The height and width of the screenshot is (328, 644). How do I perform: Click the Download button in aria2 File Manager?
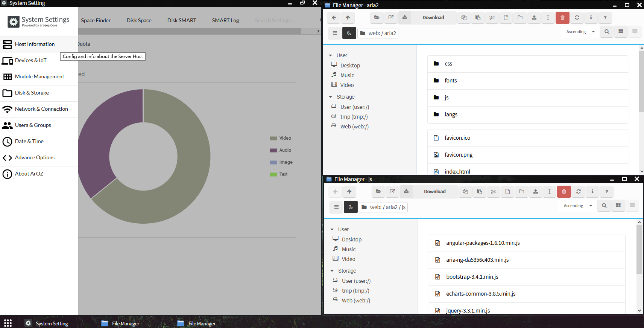(433, 18)
